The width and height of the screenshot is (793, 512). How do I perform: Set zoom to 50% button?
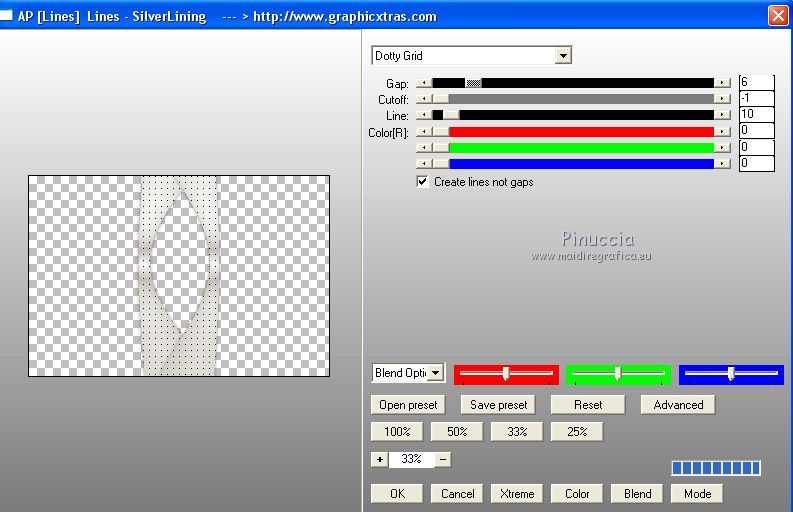(x=457, y=432)
